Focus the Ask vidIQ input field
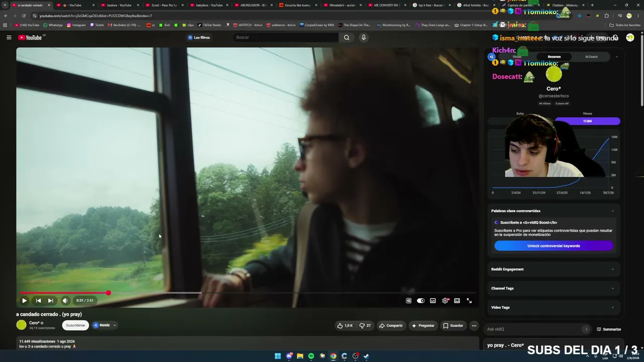 pyautogui.click(x=533, y=329)
